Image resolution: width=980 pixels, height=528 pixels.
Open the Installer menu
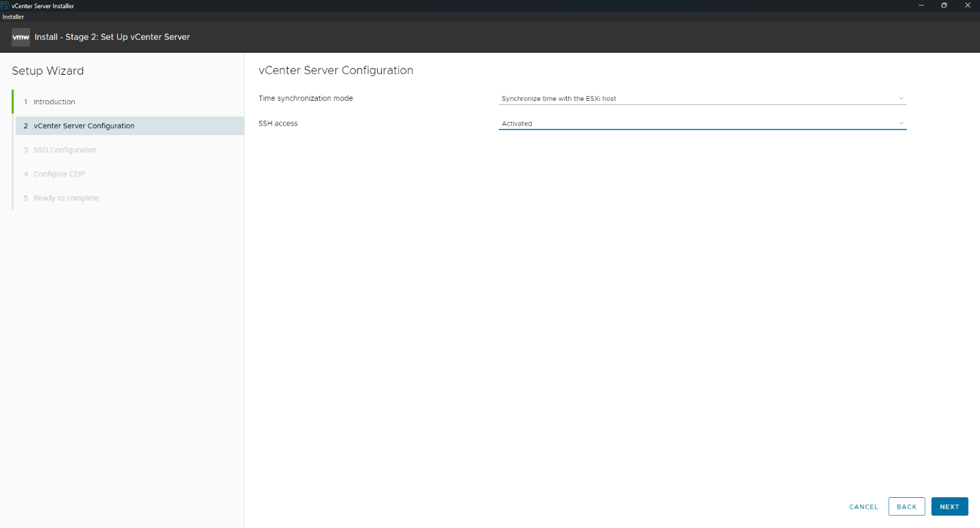pos(12,16)
